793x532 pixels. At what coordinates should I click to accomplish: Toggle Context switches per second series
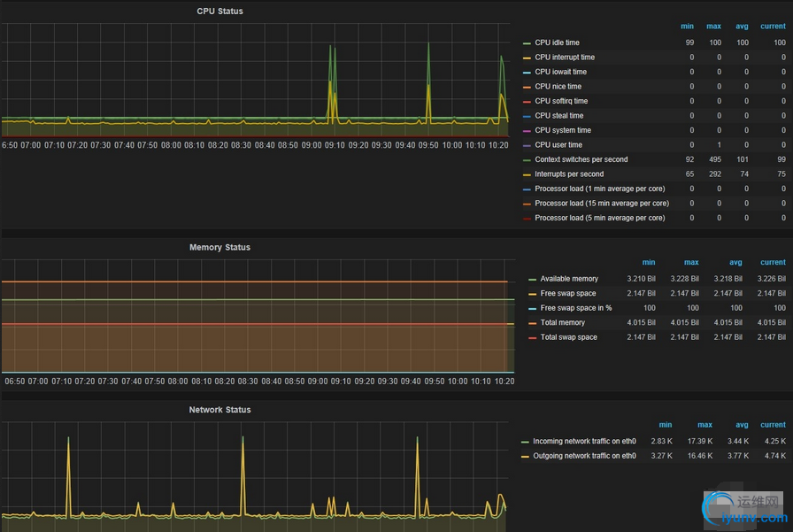click(581, 159)
